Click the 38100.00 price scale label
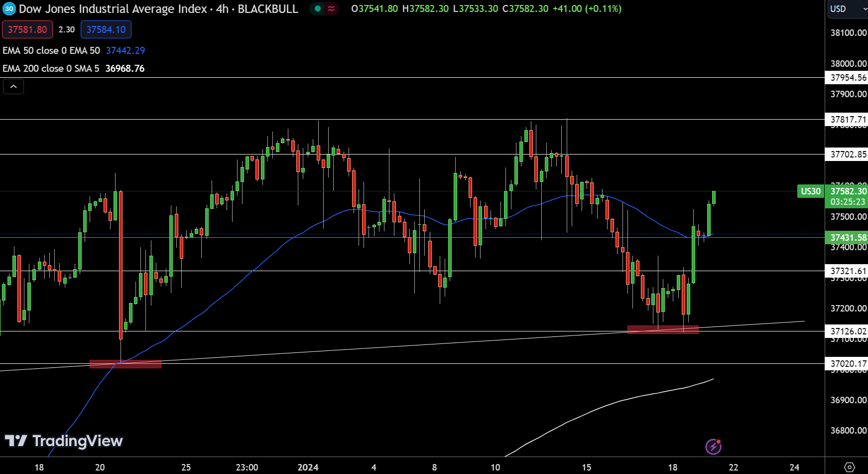Image resolution: width=868 pixels, height=474 pixels. point(848,33)
